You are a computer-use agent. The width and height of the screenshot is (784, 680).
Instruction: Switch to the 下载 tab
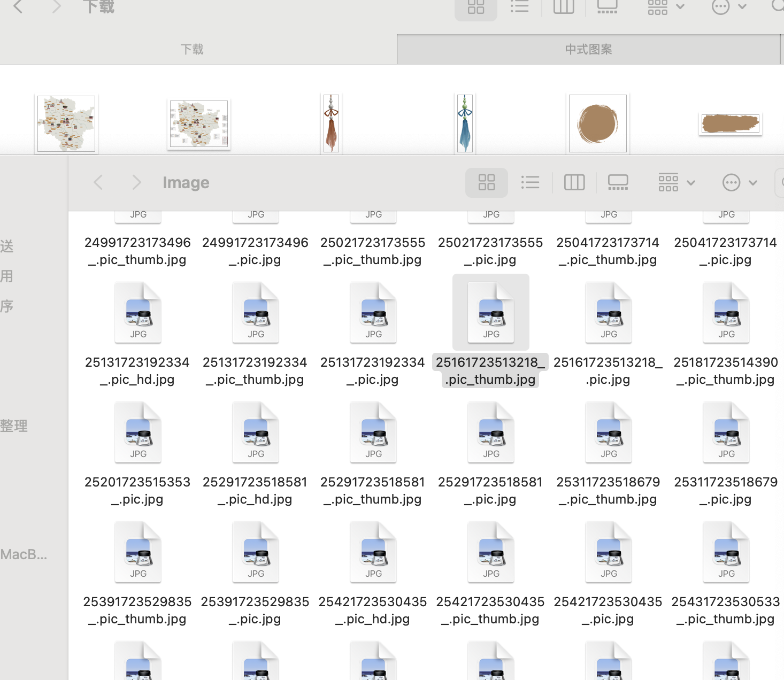192,50
